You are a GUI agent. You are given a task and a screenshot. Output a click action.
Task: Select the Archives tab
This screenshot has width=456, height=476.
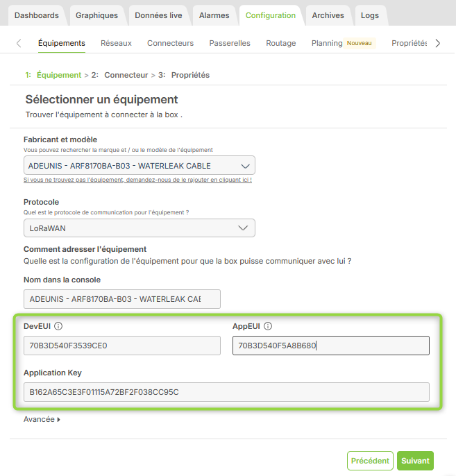point(328,15)
